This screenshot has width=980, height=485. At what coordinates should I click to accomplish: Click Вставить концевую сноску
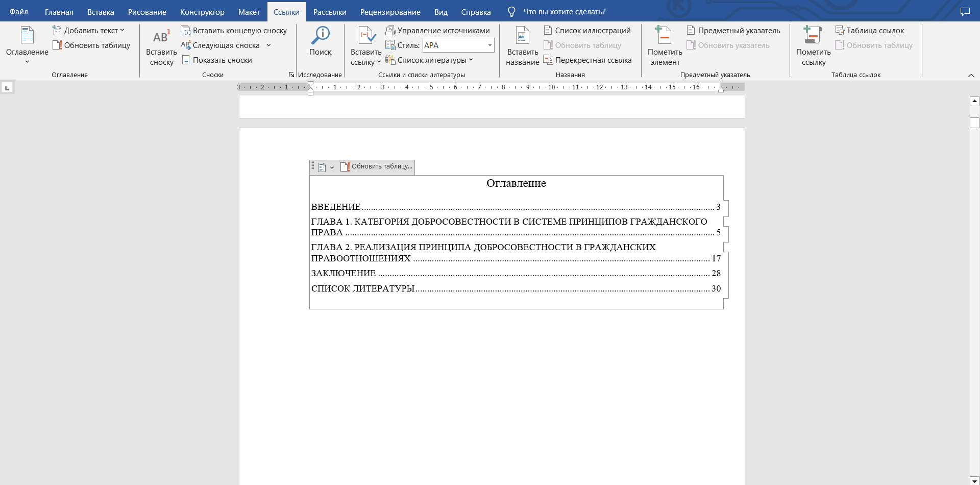click(234, 31)
